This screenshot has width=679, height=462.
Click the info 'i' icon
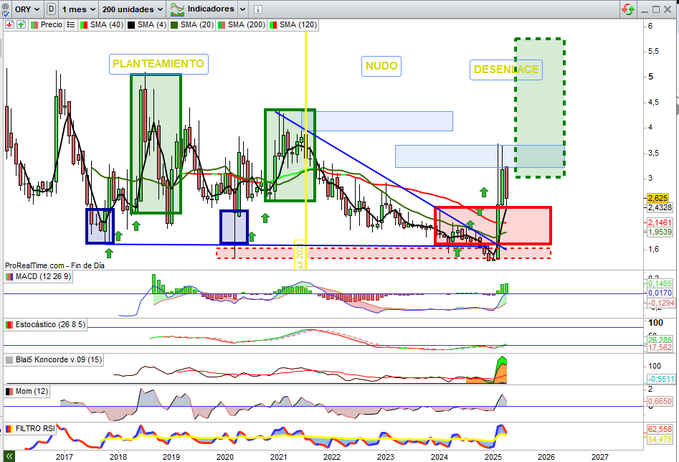pyautogui.click(x=258, y=9)
